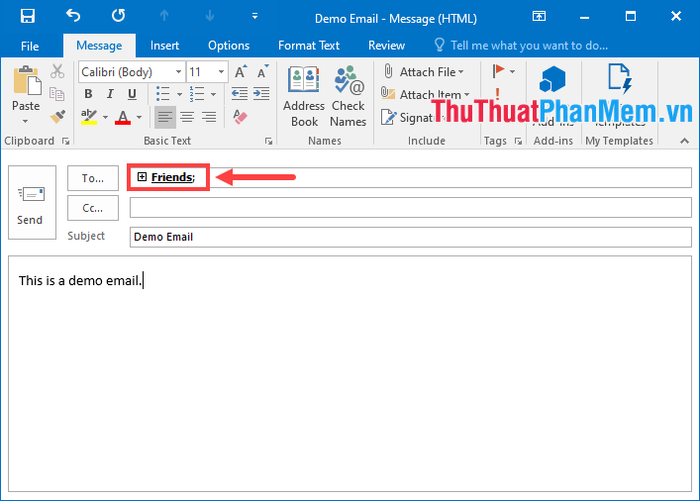Open the Format Text tab

(x=308, y=45)
